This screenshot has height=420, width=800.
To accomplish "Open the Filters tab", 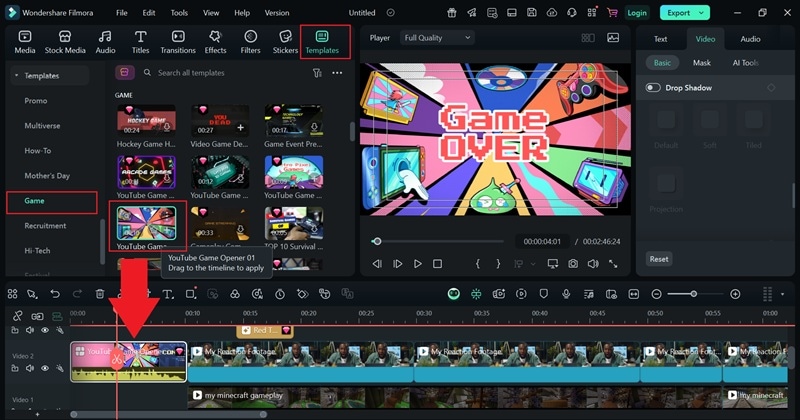I will pos(250,42).
